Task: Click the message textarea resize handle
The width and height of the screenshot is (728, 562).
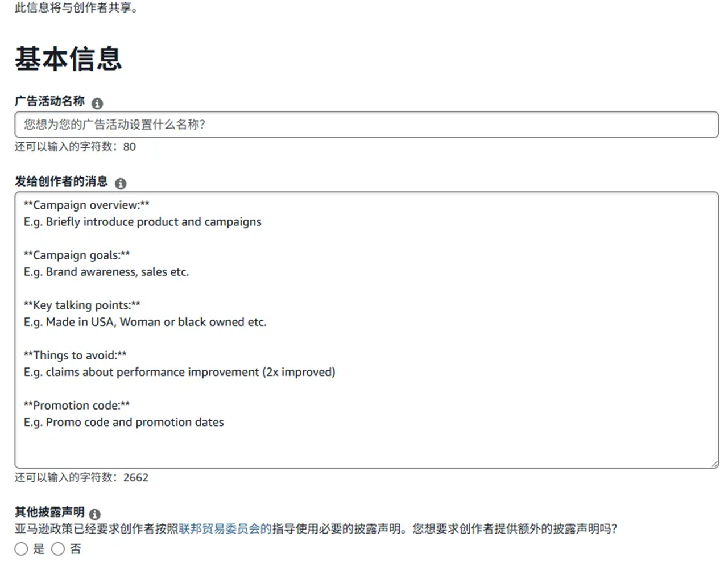Action: pos(714,464)
